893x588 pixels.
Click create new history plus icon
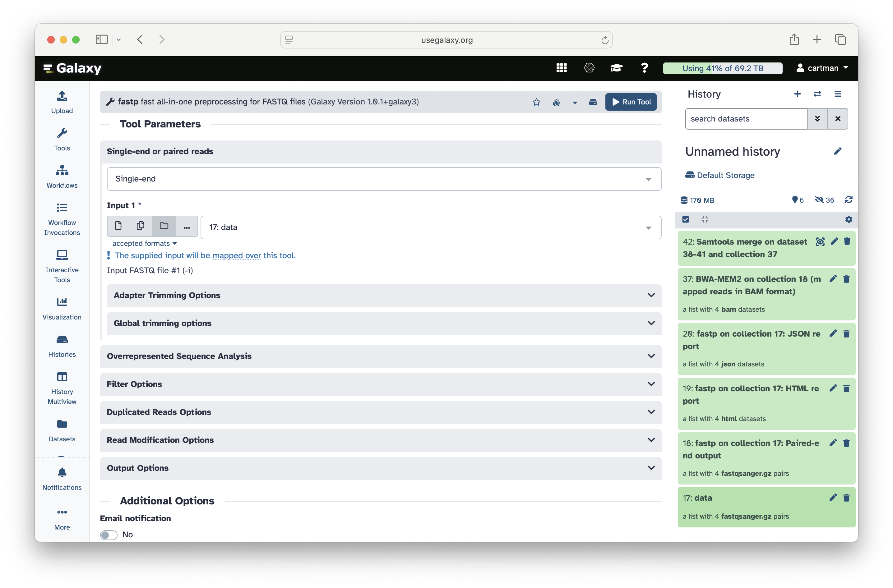(797, 94)
